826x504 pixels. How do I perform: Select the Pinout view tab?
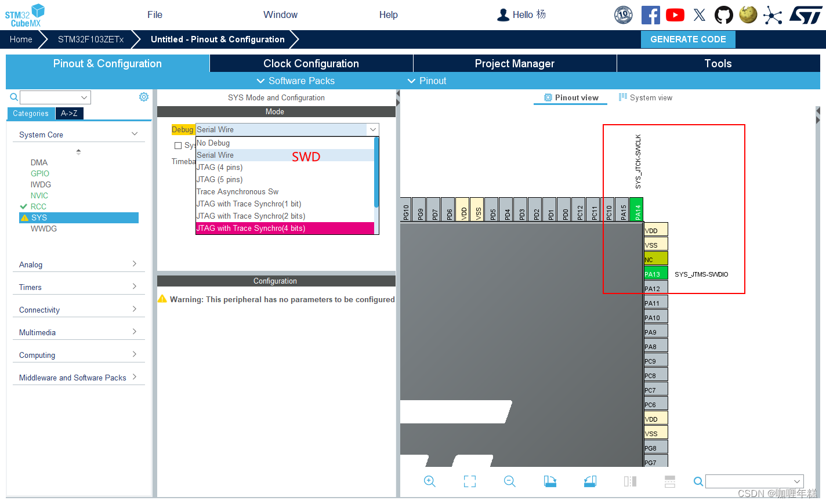pos(571,97)
